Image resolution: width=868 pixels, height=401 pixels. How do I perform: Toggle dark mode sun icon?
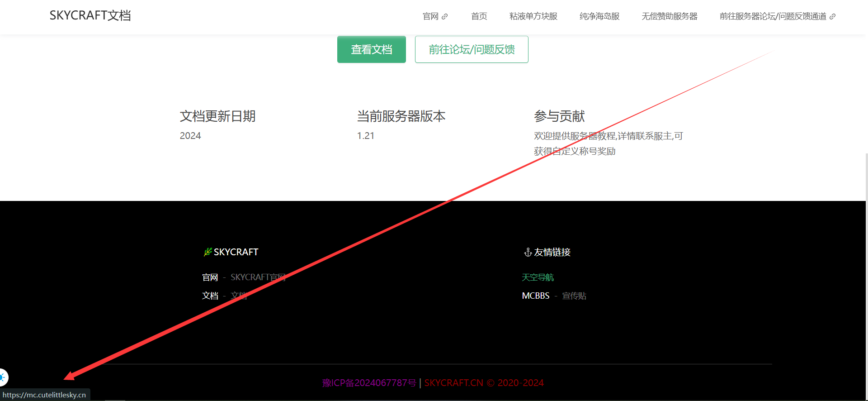(x=3, y=377)
